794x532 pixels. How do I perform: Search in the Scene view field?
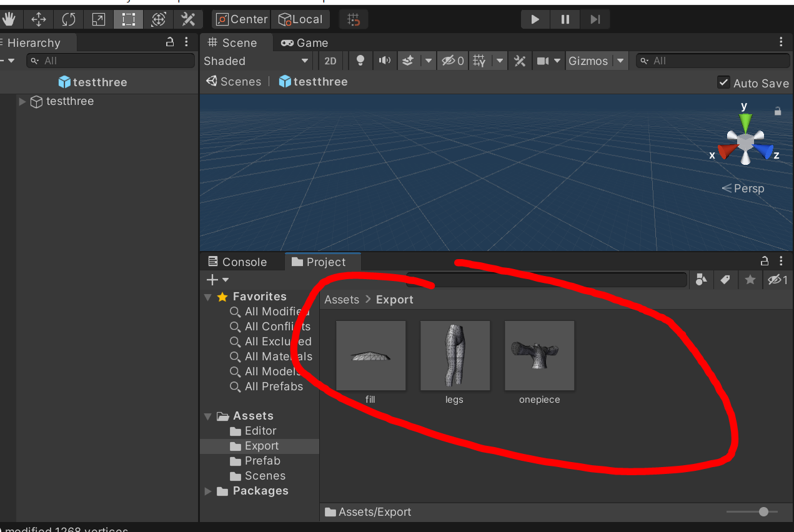click(x=713, y=61)
